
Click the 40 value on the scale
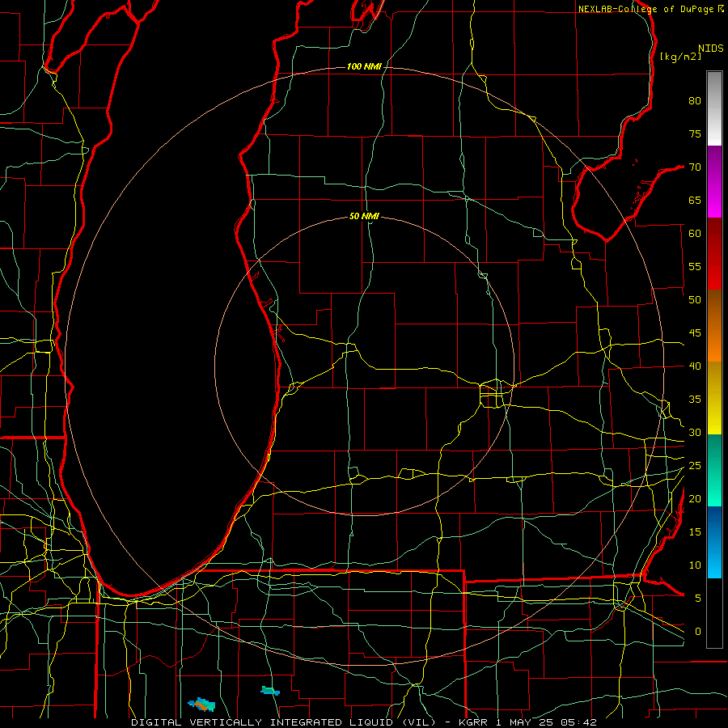pos(695,366)
